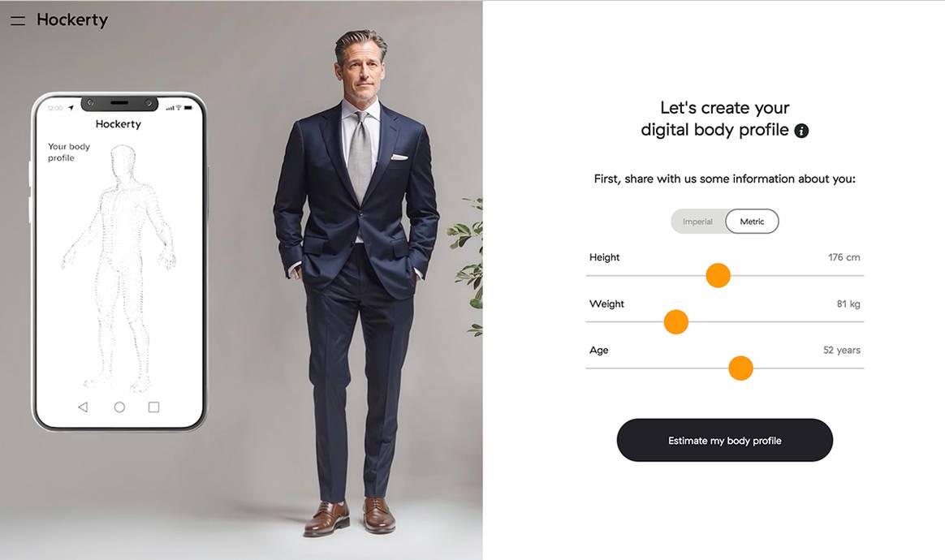
Task: Select the Metric units option
Action: click(752, 222)
